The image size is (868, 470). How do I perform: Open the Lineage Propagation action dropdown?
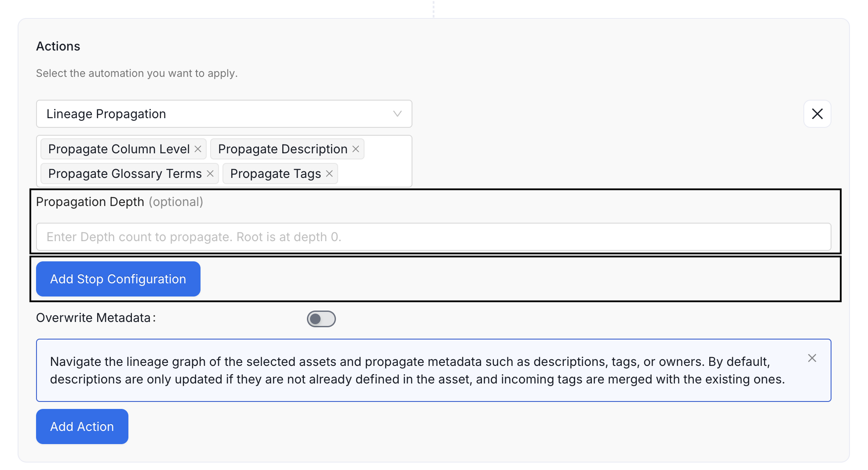tap(224, 114)
